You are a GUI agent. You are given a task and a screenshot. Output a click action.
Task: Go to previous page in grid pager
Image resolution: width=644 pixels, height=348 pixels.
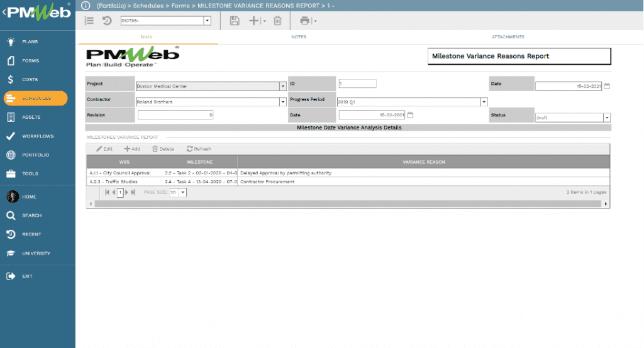click(114, 192)
